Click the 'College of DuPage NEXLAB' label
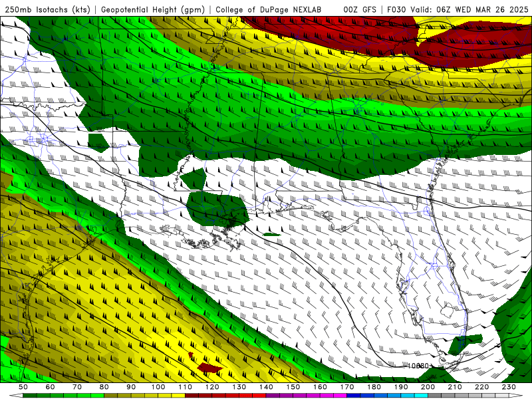Viewport: 532px width, 399px height. [269, 10]
